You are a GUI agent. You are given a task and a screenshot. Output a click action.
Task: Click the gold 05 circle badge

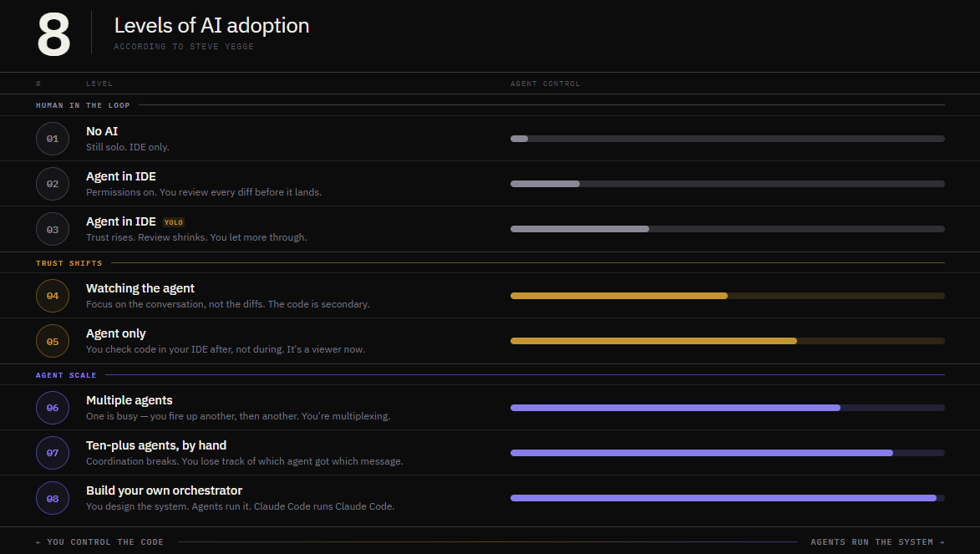(x=53, y=342)
